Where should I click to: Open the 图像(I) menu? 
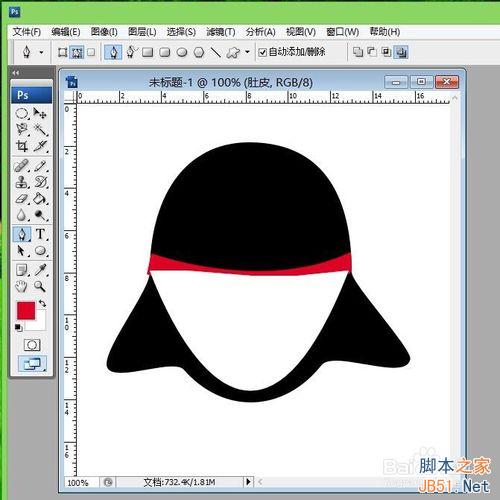104,32
